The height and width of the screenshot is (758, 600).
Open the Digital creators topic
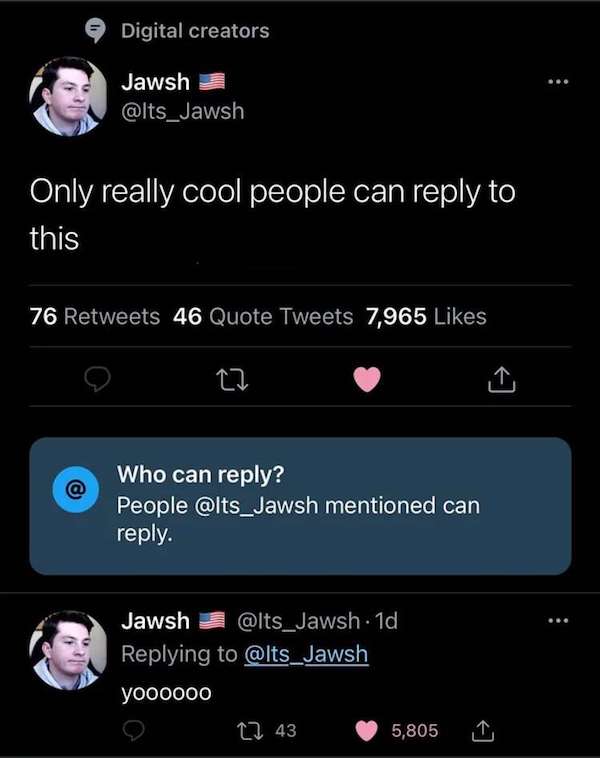coord(195,31)
